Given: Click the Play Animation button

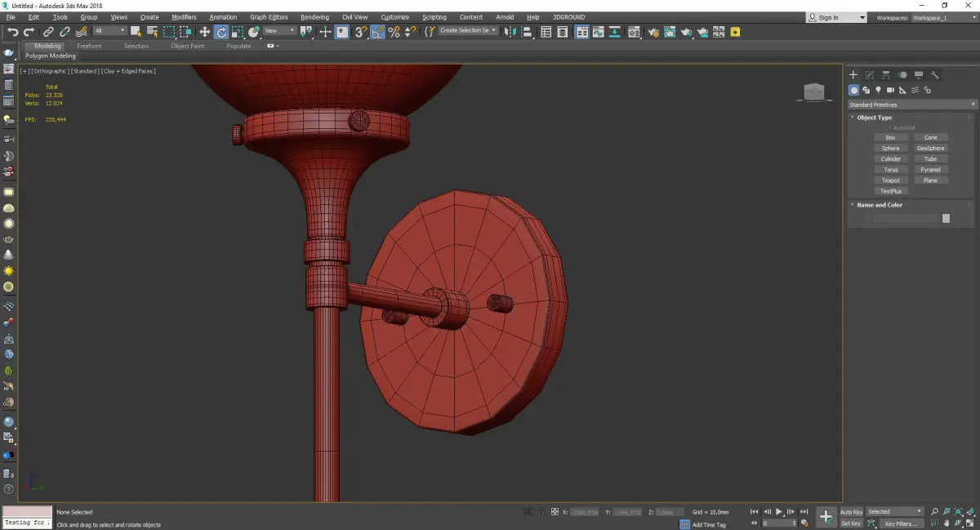Looking at the screenshot, I should [x=779, y=512].
